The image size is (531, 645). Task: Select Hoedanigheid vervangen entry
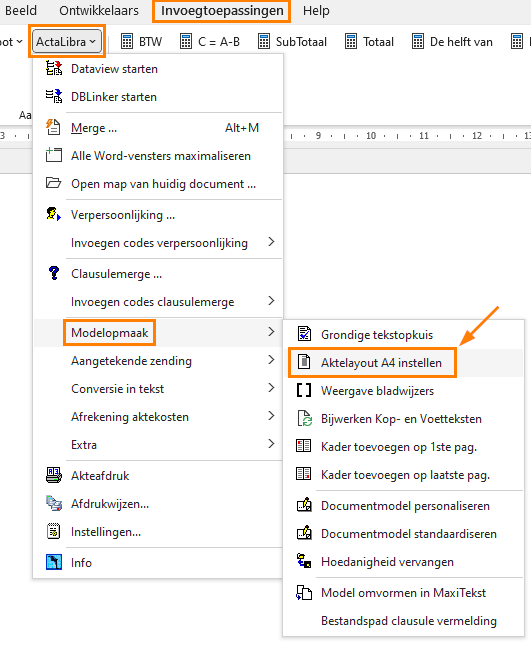click(x=403, y=561)
